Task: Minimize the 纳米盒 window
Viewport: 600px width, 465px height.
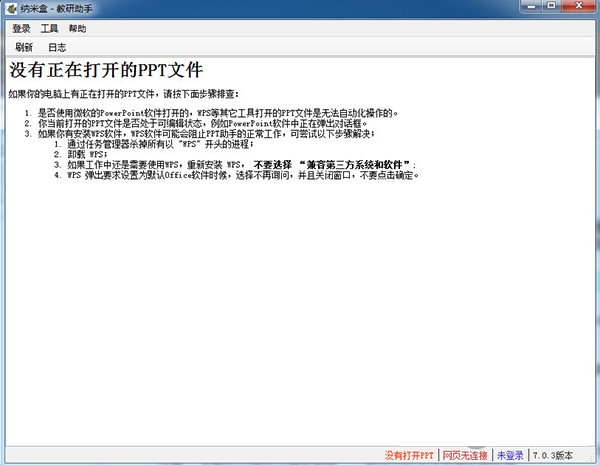Action: tap(529, 9)
